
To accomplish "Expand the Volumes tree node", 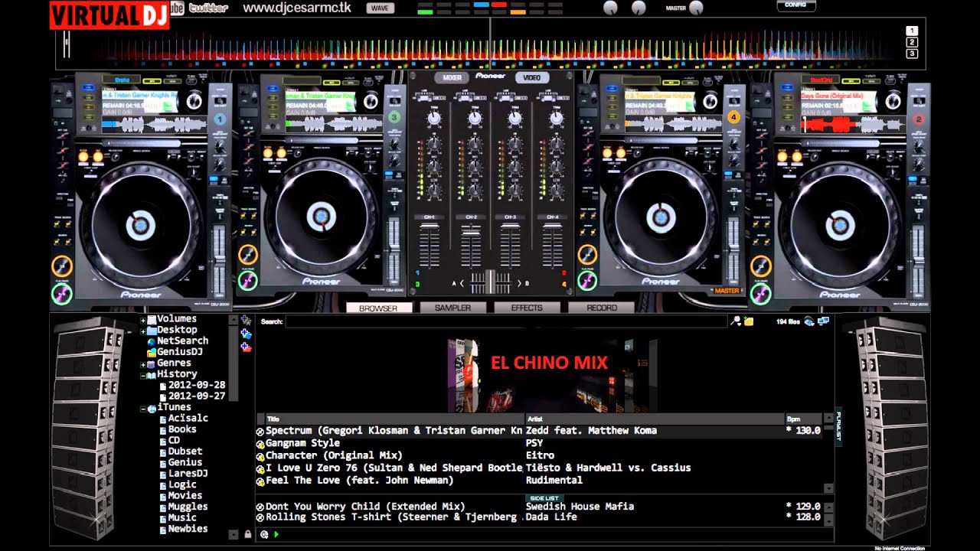I will (x=143, y=320).
